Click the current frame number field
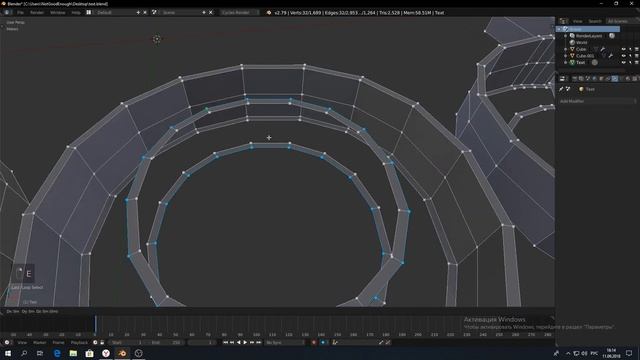Image resolution: width=640 pixels, height=360 pixels. pos(202,342)
